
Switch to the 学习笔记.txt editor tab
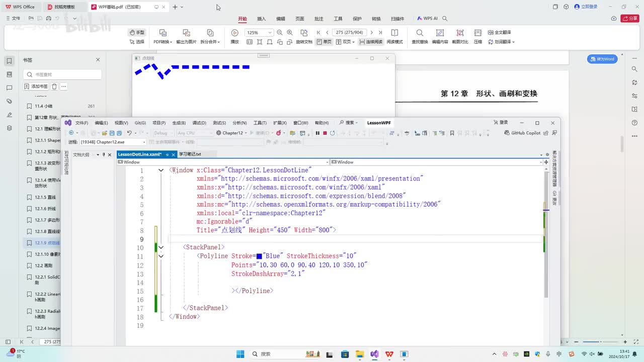tap(190, 154)
